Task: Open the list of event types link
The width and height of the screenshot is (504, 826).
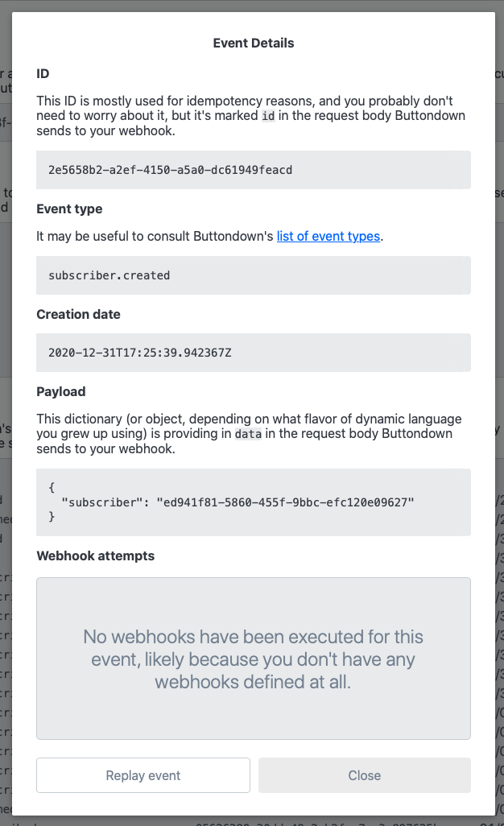Action: coord(328,237)
